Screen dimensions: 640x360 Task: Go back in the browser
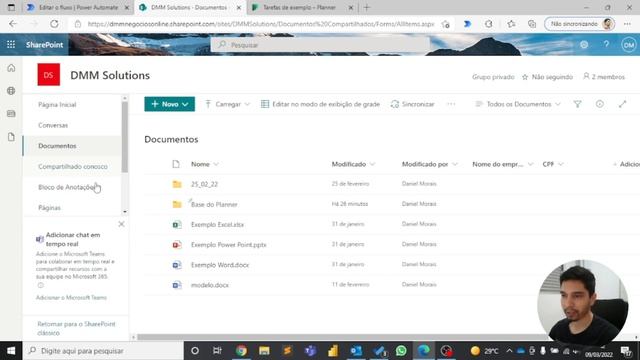pos(13,24)
